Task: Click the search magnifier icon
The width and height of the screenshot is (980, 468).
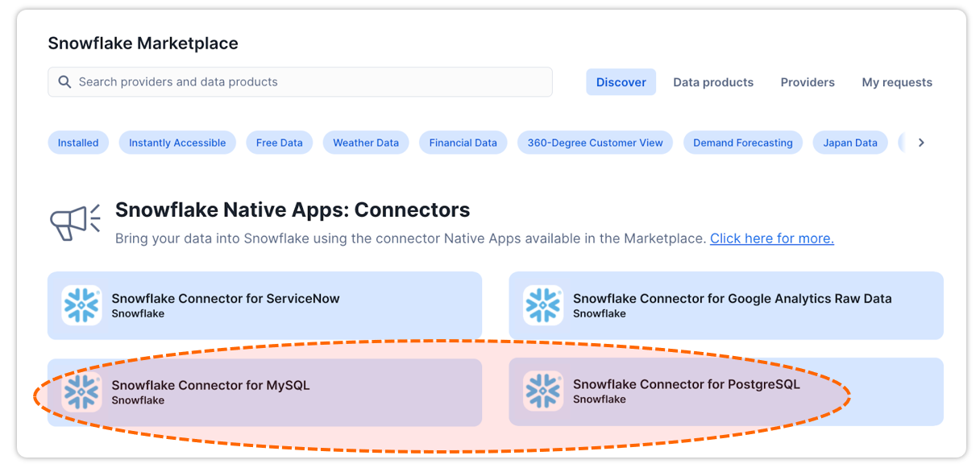Action: tap(64, 82)
